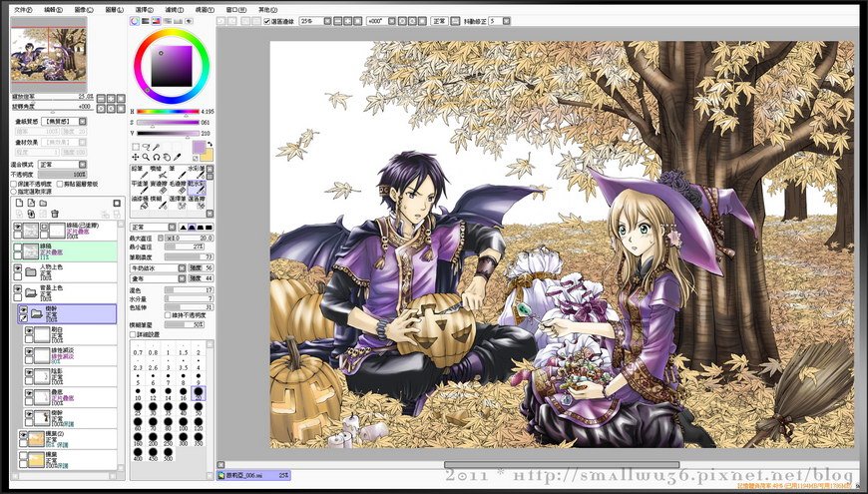Select the eyedropper color picker tool
The width and height of the screenshot is (868, 494).
[x=178, y=158]
